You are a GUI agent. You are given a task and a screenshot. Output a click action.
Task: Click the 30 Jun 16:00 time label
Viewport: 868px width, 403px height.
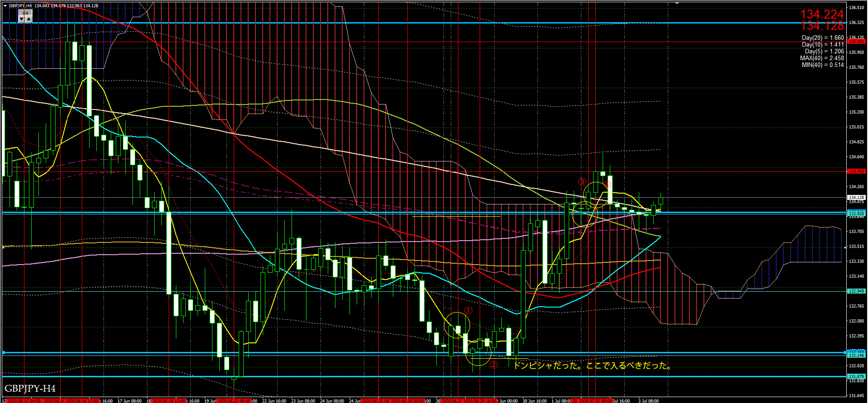point(535,401)
